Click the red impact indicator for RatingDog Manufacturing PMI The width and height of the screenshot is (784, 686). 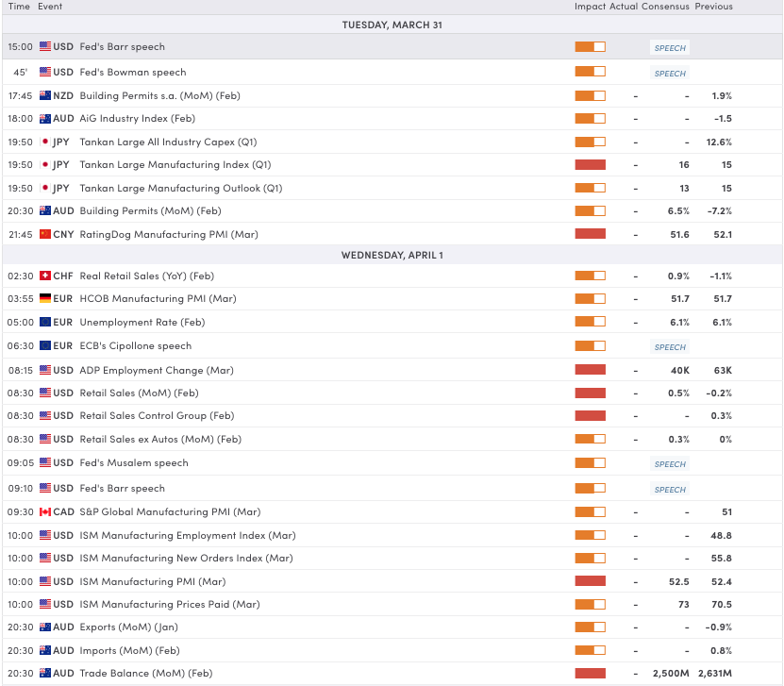590,233
